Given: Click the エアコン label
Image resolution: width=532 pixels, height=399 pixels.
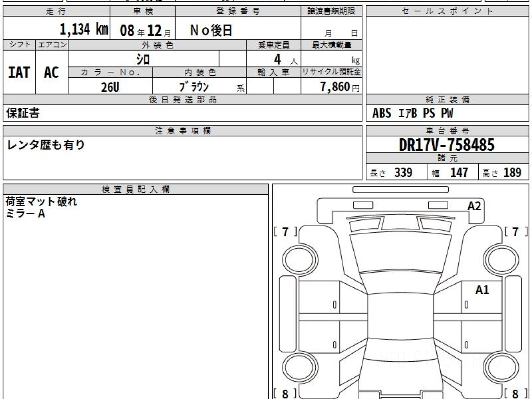Looking at the screenshot, I should click(52, 45).
